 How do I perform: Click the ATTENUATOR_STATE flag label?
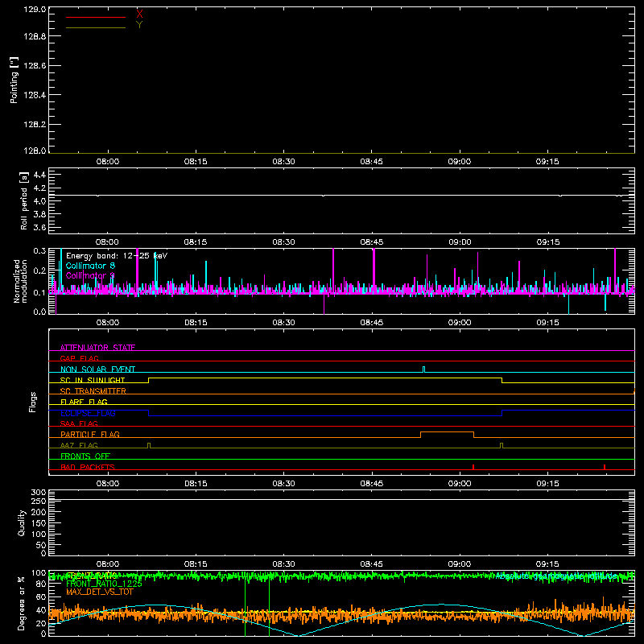(x=97, y=348)
